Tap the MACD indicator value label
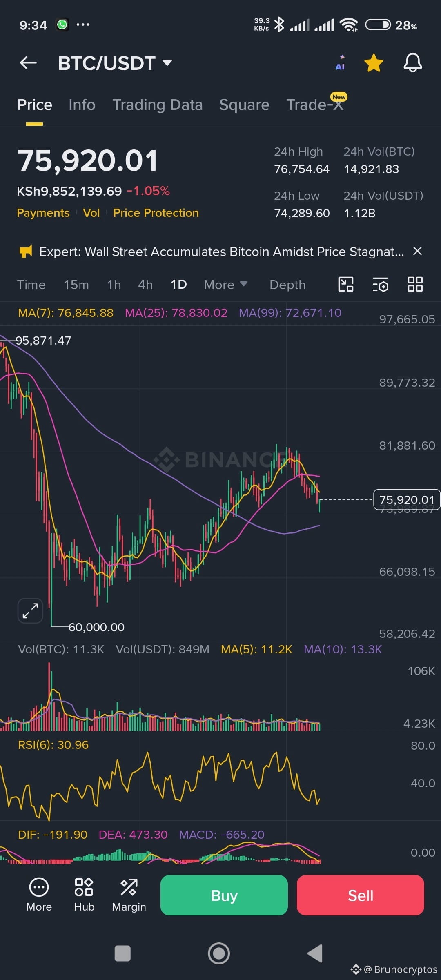The width and height of the screenshot is (441, 980). [x=222, y=835]
